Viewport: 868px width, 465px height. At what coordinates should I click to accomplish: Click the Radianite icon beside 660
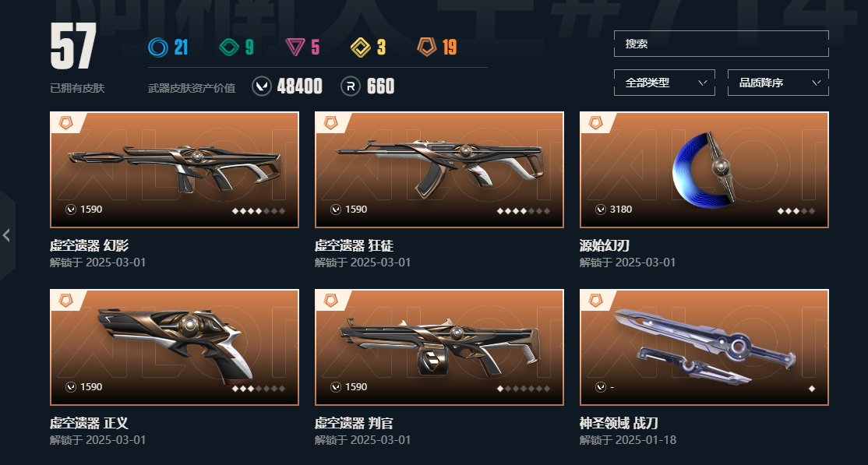pyautogui.click(x=351, y=86)
